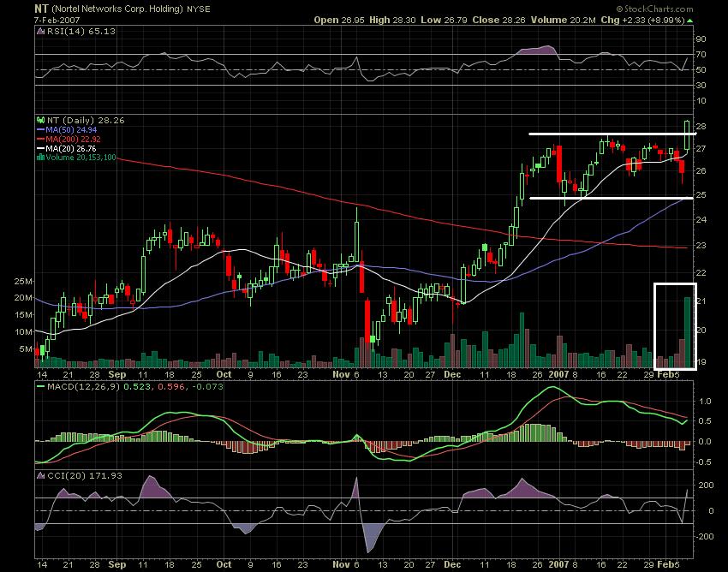Click the Volume 20,153,100 legend text

point(81,158)
